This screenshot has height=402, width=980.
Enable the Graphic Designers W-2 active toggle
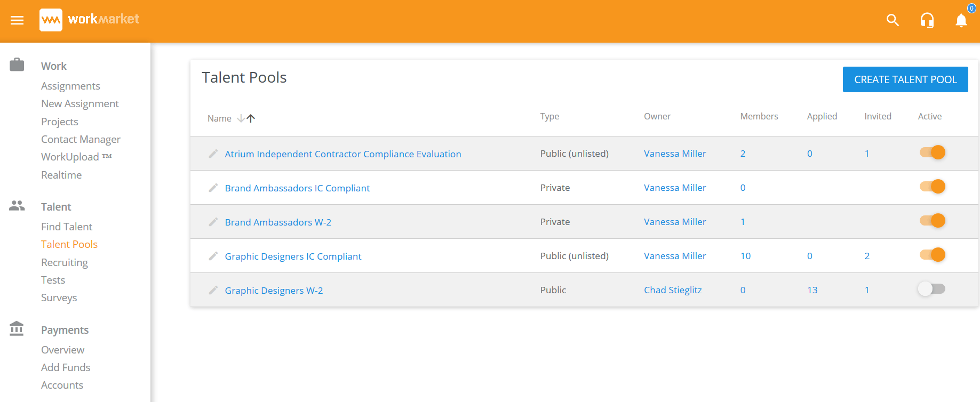[x=932, y=289]
